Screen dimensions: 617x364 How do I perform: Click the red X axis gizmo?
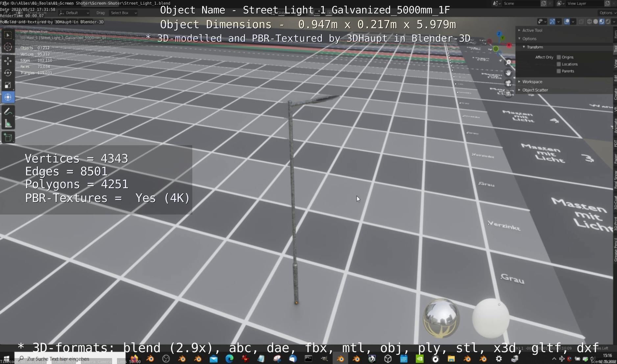coord(509,45)
